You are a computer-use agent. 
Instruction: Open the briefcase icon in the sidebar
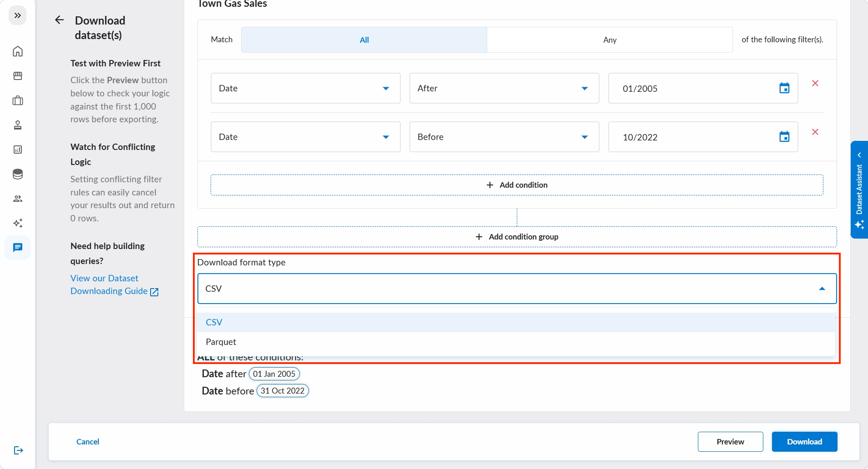(x=18, y=100)
